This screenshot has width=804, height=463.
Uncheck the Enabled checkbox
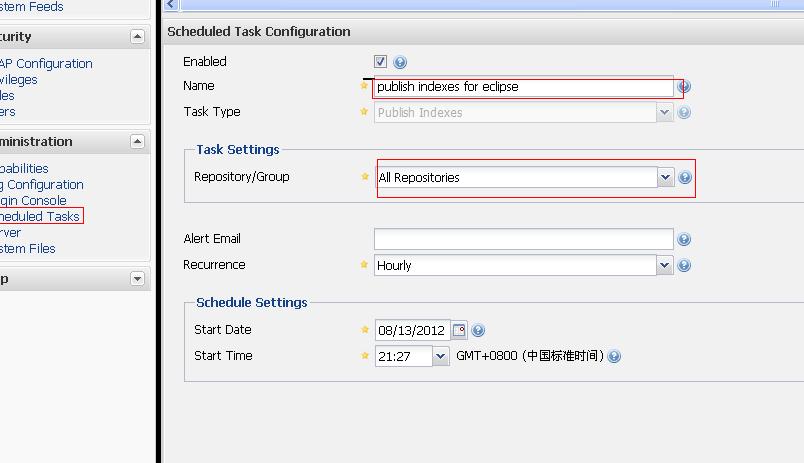coord(380,62)
